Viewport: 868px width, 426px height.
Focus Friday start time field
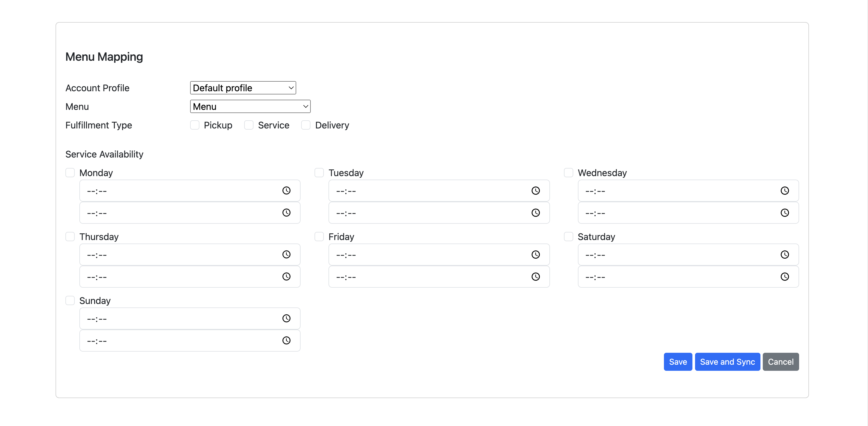(x=439, y=255)
